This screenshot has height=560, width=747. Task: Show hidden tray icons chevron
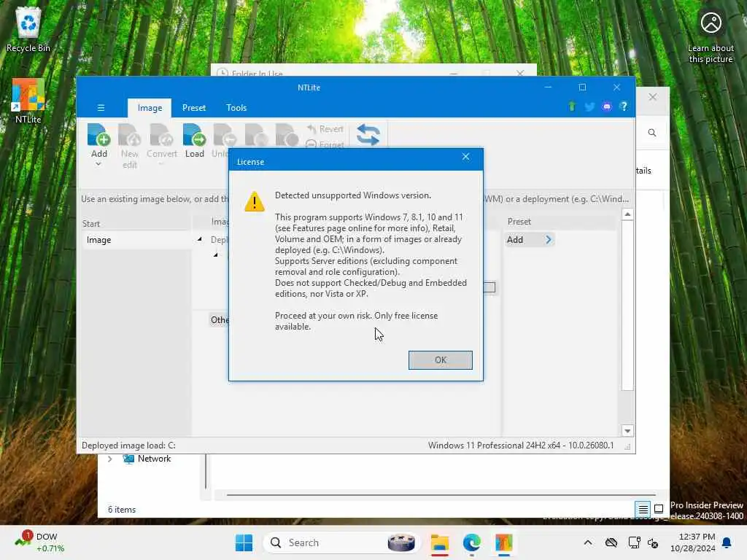pyautogui.click(x=588, y=542)
